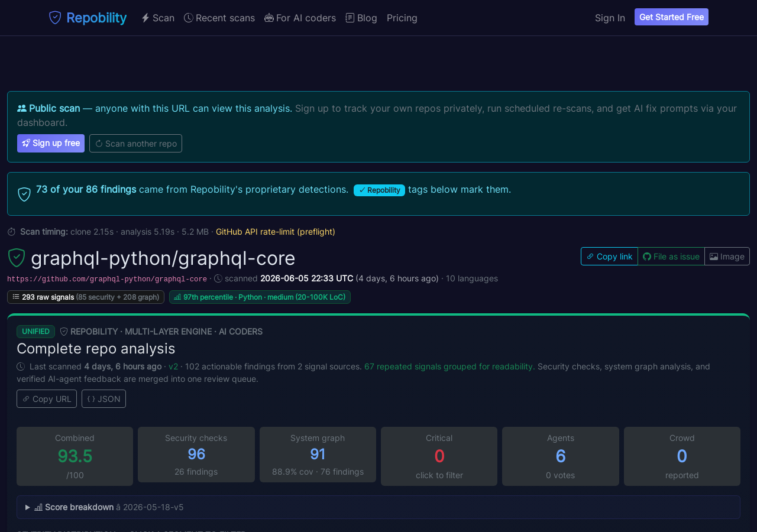Click Scan another repo button

[135, 143]
